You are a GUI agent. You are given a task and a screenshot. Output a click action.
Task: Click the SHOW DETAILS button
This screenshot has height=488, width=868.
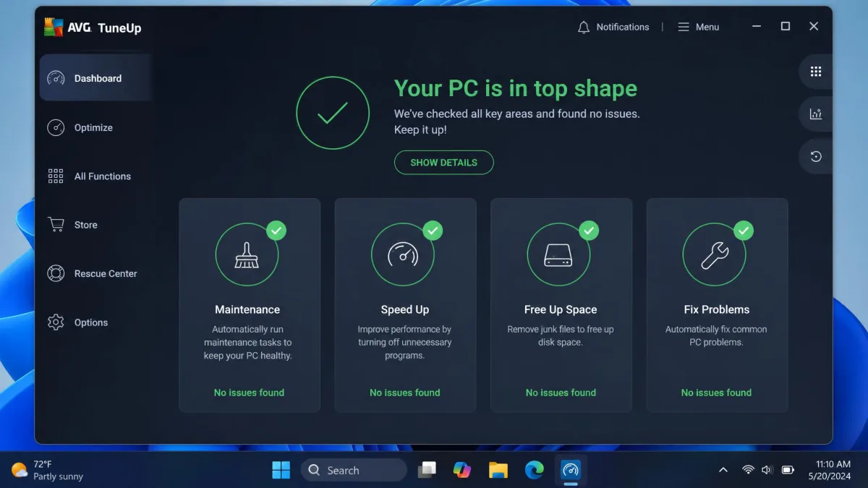pos(443,163)
